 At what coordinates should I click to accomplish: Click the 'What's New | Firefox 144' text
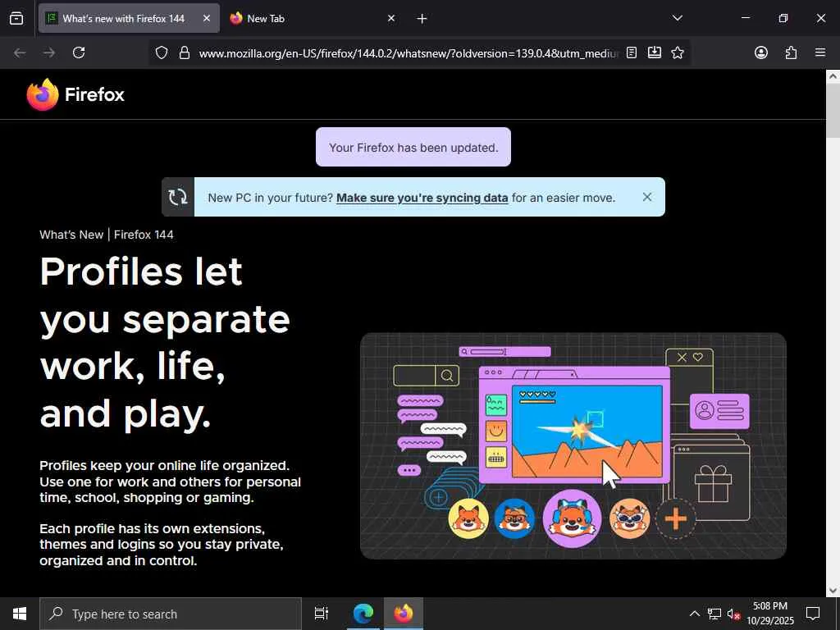(x=107, y=235)
